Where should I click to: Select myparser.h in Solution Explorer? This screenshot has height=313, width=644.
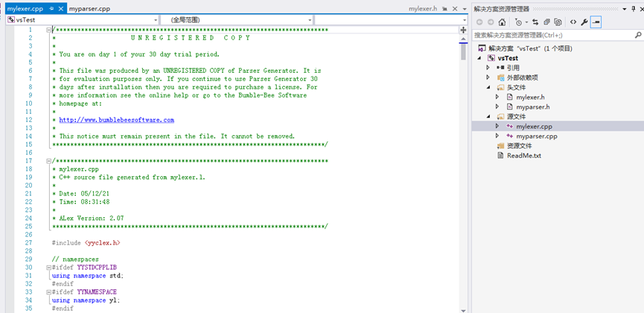click(x=533, y=107)
